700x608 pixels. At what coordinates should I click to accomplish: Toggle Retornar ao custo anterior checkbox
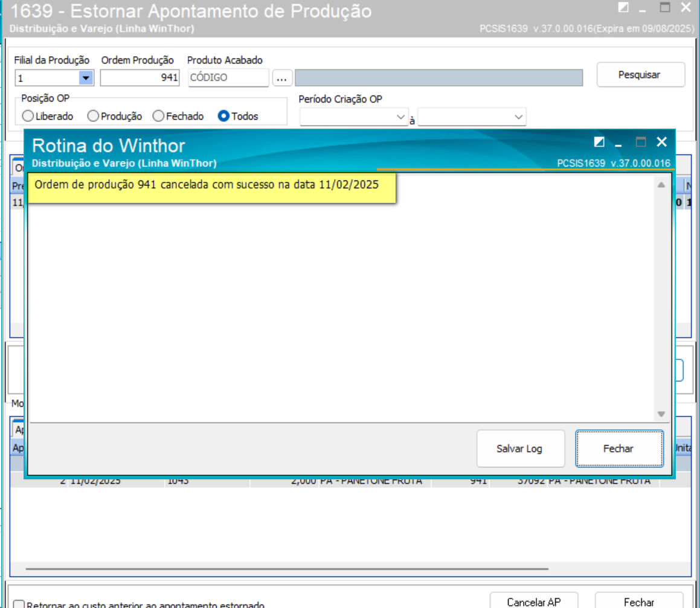19,604
